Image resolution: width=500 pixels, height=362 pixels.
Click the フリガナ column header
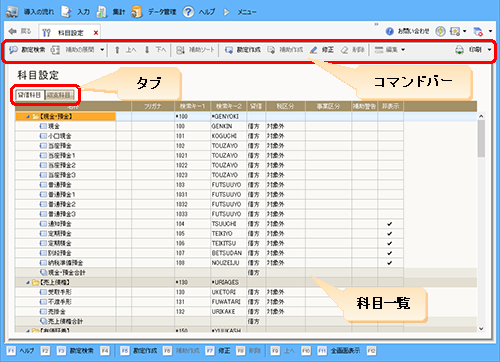pyautogui.click(x=153, y=106)
